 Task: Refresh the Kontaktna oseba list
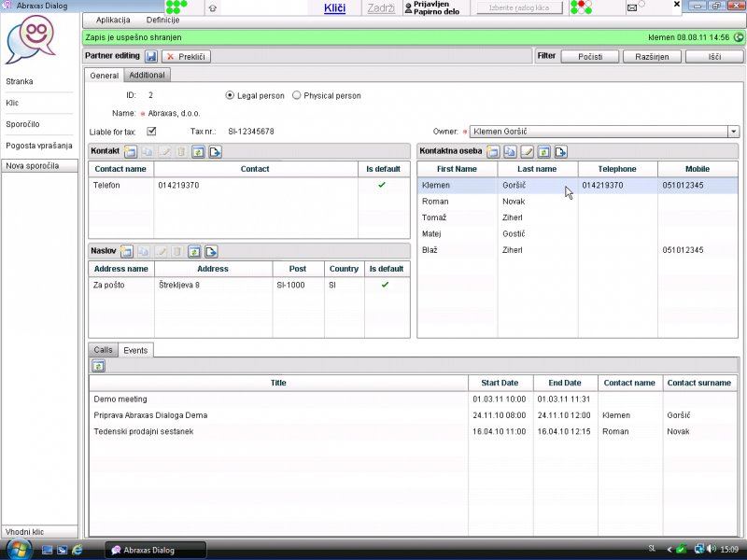(x=543, y=152)
